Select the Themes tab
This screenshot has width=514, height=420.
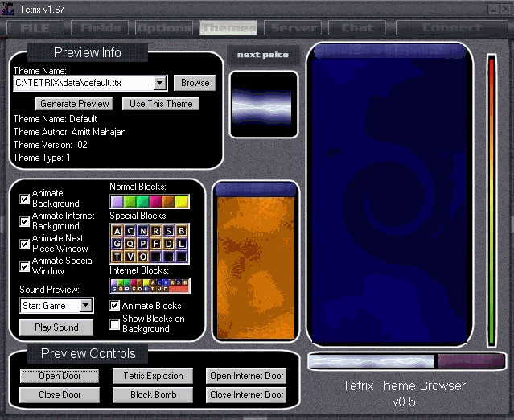coord(228,28)
